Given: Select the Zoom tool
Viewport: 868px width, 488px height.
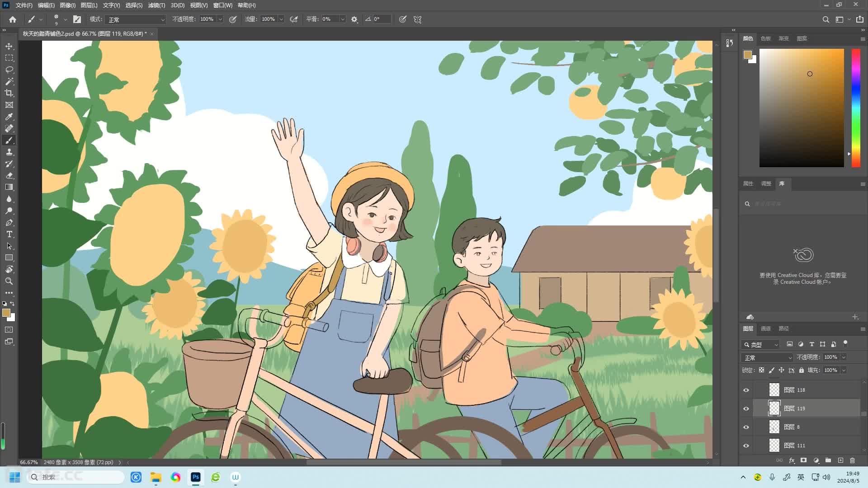Looking at the screenshot, I should pos(9,281).
